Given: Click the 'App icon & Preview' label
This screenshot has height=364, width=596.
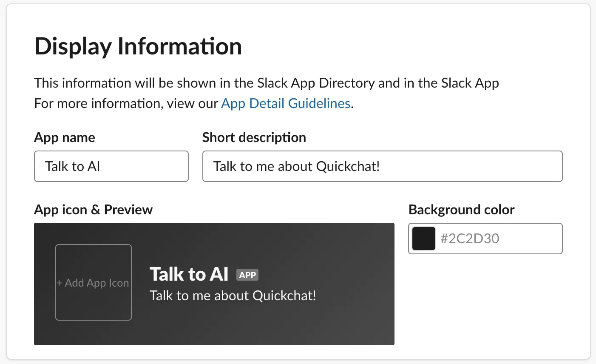Looking at the screenshot, I should [94, 210].
